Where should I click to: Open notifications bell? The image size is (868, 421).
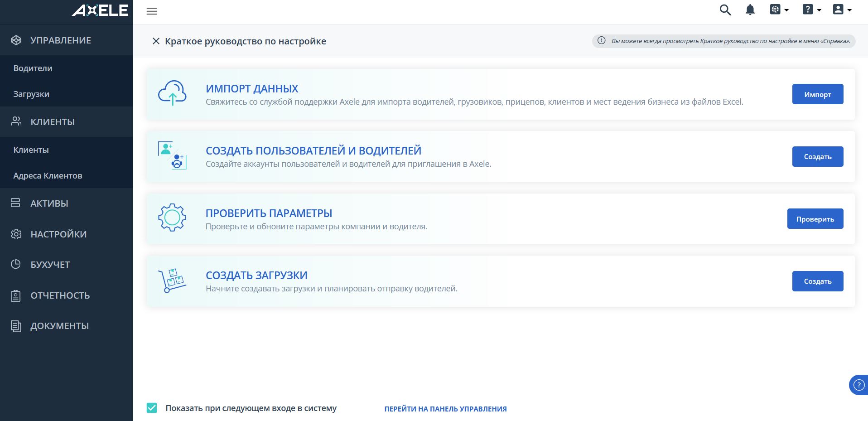[x=750, y=10]
